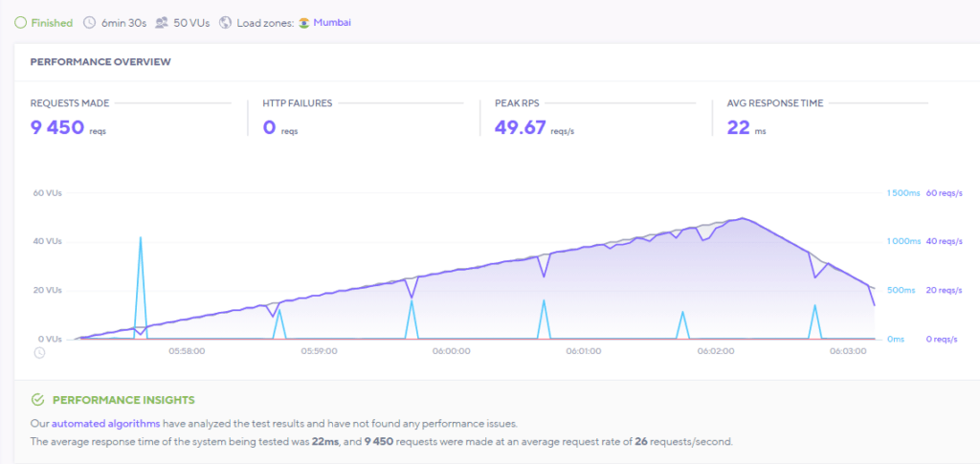Click the India flag icon
This screenshot has height=464, width=980.
coord(304,22)
